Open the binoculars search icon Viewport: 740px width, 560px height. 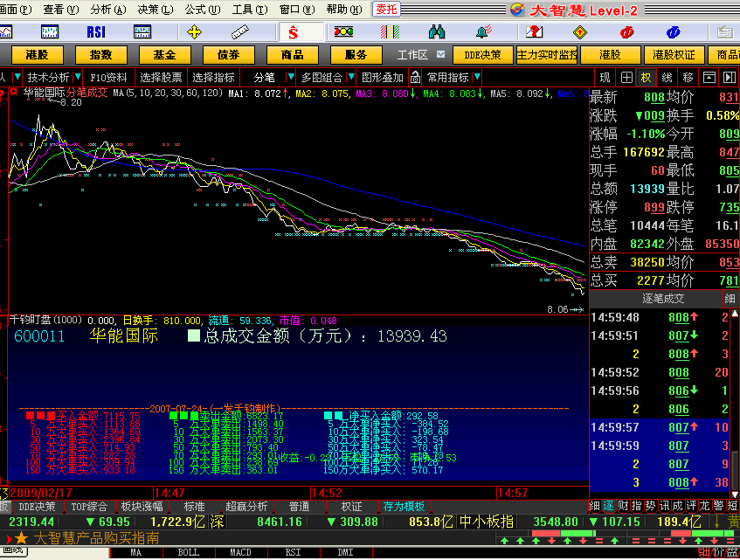click(x=437, y=31)
